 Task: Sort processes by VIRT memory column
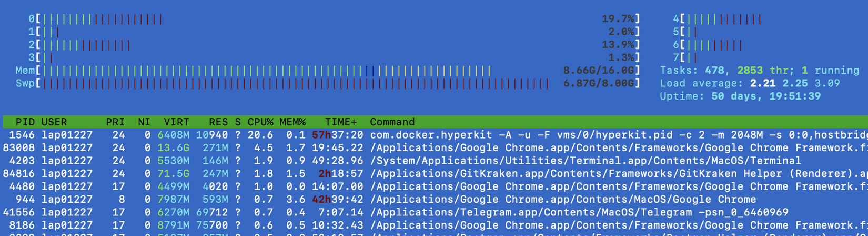click(x=176, y=122)
